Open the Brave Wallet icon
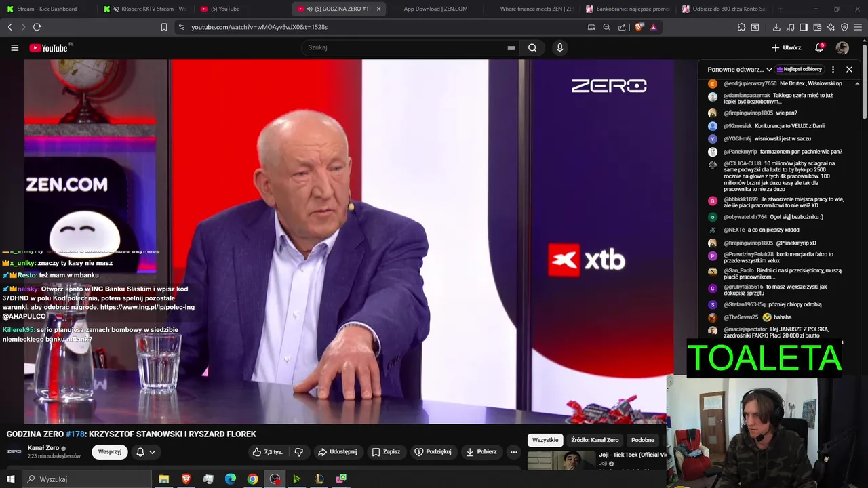Viewport: 868px width, 488px height. 817,27
